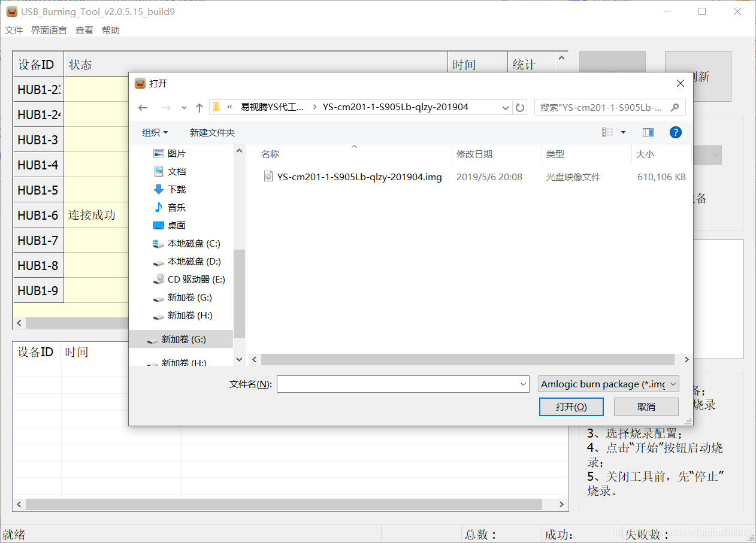
Task: Refresh the folder with the reload icon
Action: tap(520, 108)
